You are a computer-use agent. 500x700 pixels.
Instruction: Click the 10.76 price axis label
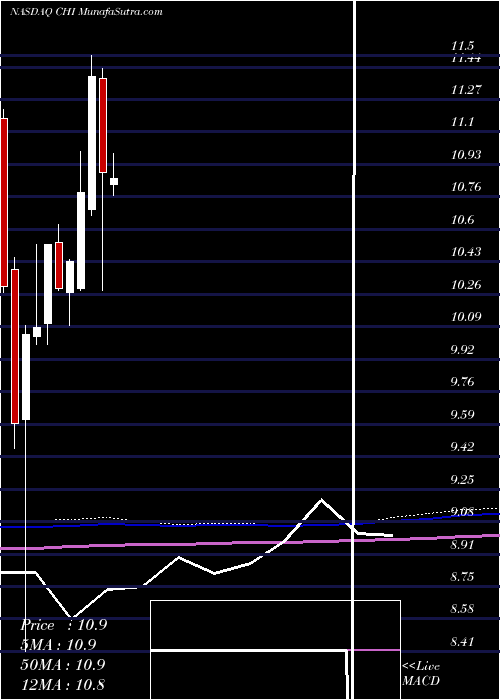466,187
